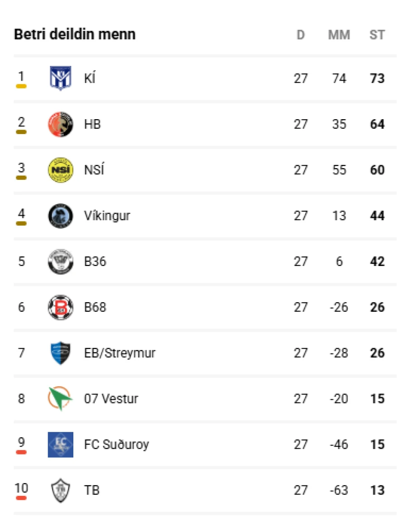
Task: Open the FC Suðuroy team link
Action: click(116, 445)
